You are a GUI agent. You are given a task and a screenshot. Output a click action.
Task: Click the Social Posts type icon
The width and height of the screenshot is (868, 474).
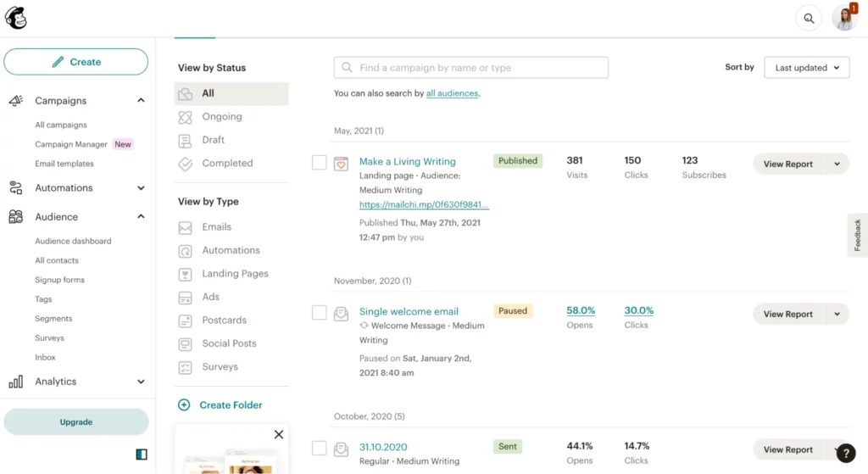coord(186,344)
